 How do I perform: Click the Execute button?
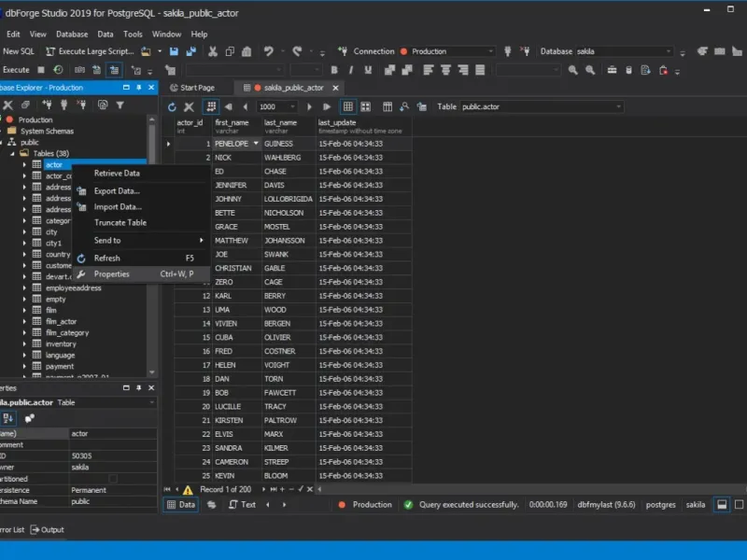coord(16,70)
